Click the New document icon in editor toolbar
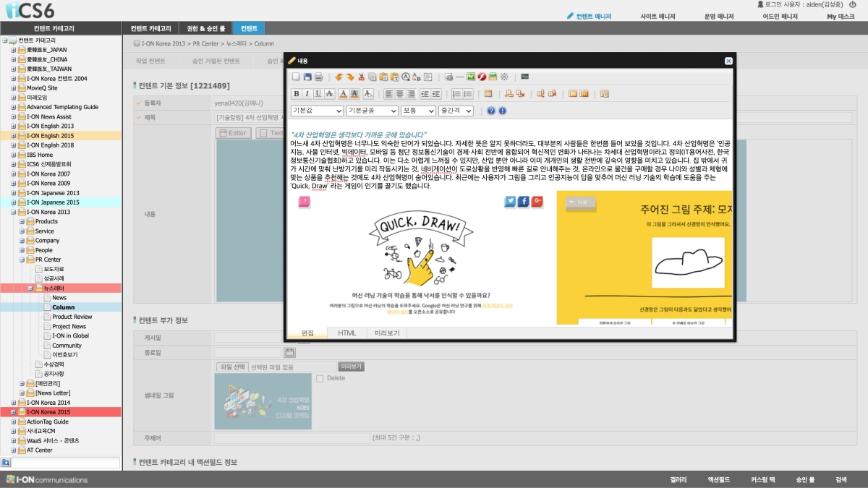 296,77
